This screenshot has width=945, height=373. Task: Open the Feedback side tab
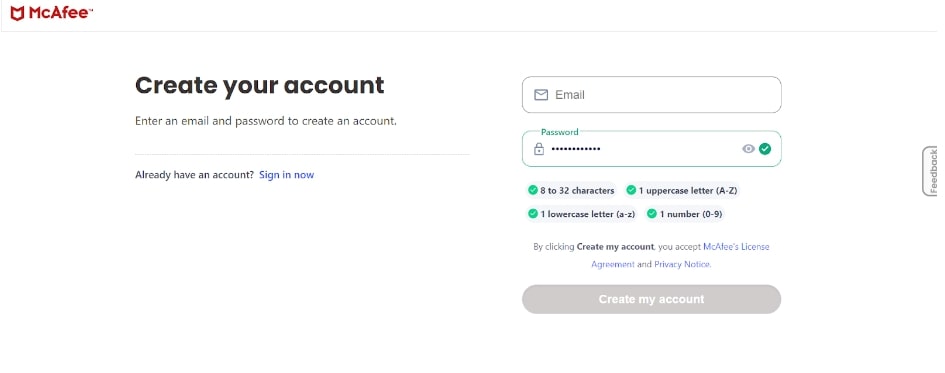933,171
